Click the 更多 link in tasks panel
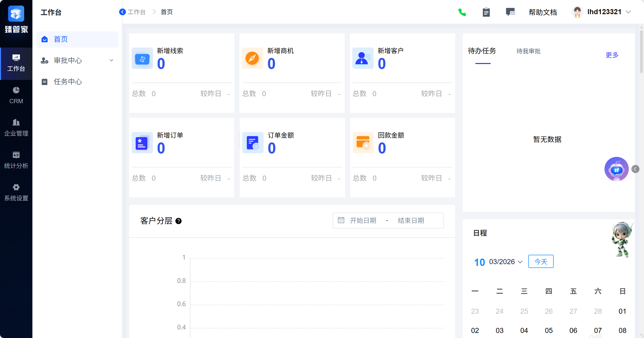 coord(612,55)
